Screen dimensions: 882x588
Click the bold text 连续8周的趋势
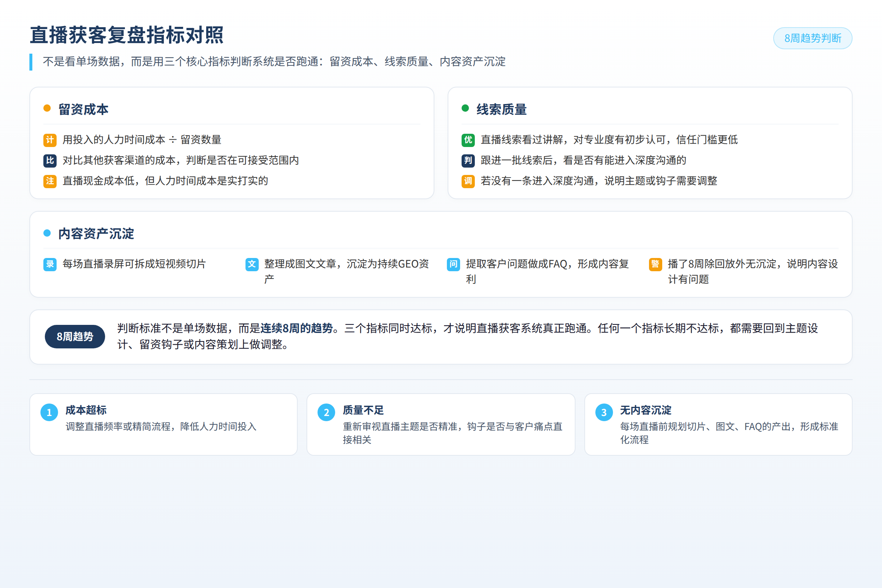[x=297, y=329]
